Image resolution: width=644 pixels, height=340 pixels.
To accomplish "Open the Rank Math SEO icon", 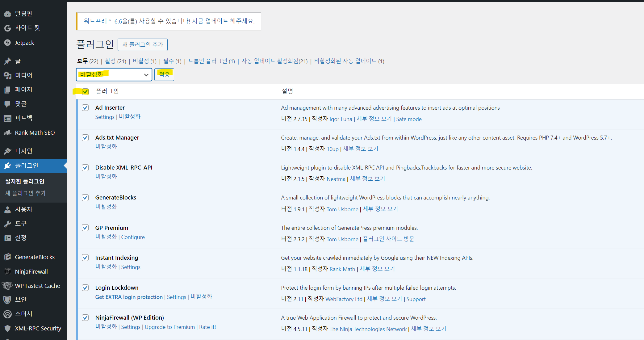I will pyautogui.click(x=7, y=132).
